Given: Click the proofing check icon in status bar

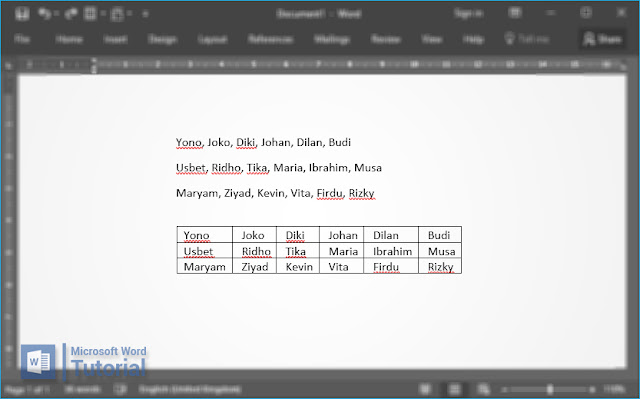Looking at the screenshot, I should 120,389.
